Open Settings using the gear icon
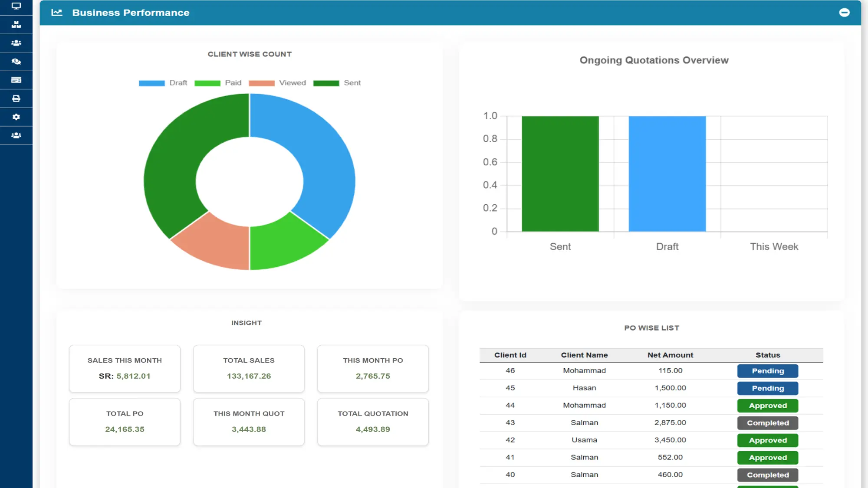 click(16, 117)
